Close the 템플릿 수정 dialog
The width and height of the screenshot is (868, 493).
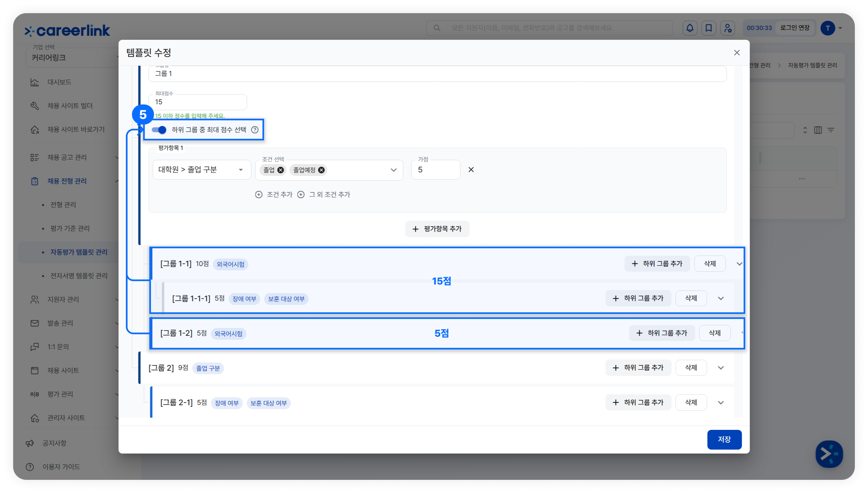(737, 53)
